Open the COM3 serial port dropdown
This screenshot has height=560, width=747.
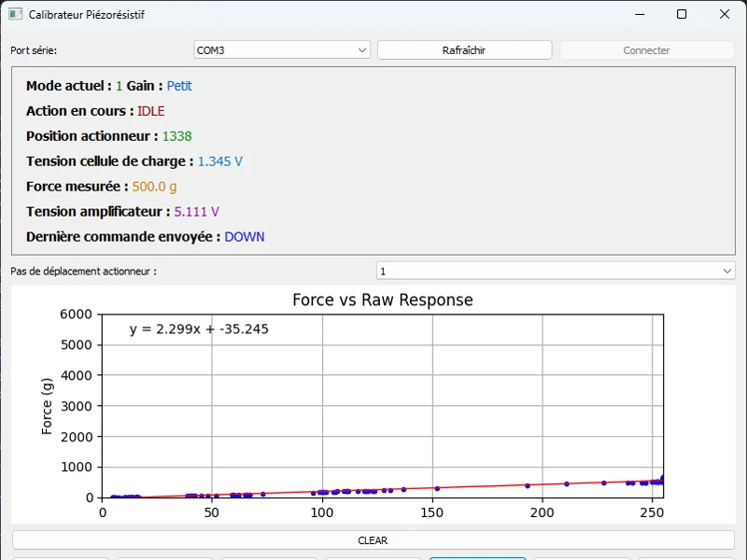pyautogui.click(x=282, y=50)
